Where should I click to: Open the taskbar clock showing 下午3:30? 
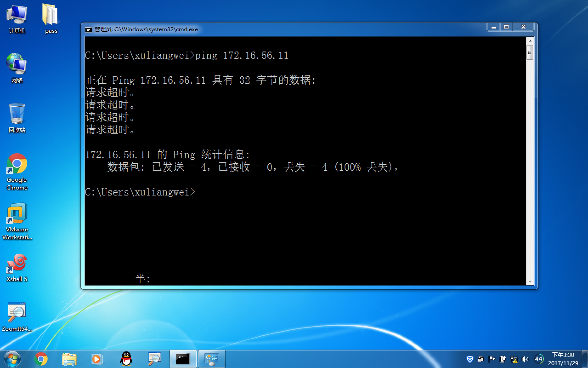click(563, 359)
